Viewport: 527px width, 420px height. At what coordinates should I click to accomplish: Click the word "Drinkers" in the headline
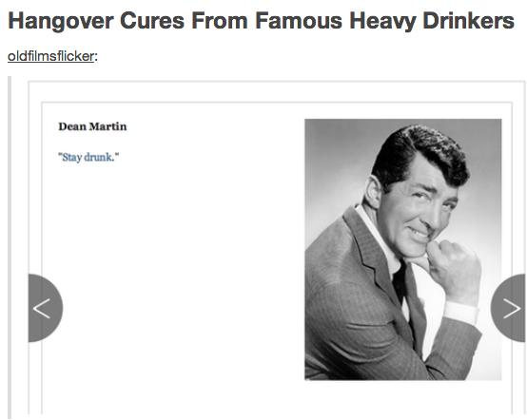pos(469,21)
